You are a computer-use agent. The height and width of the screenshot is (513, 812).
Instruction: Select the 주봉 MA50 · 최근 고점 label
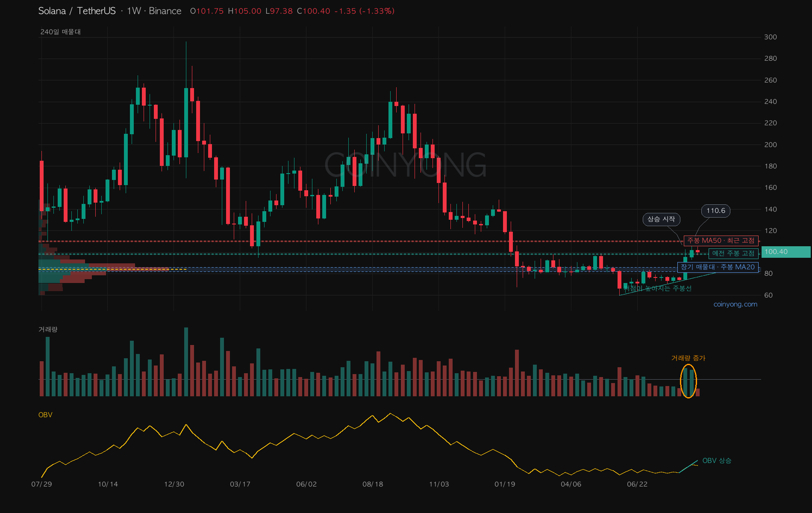point(721,241)
